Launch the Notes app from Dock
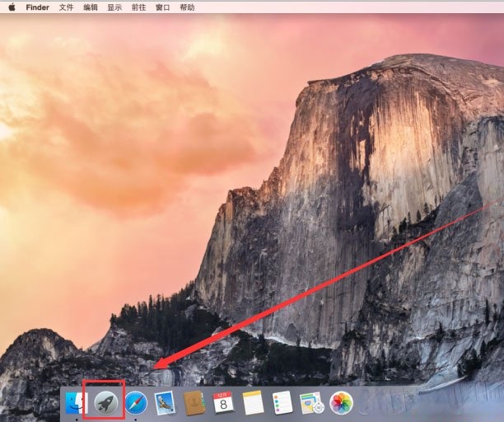504x422 pixels. [252, 402]
